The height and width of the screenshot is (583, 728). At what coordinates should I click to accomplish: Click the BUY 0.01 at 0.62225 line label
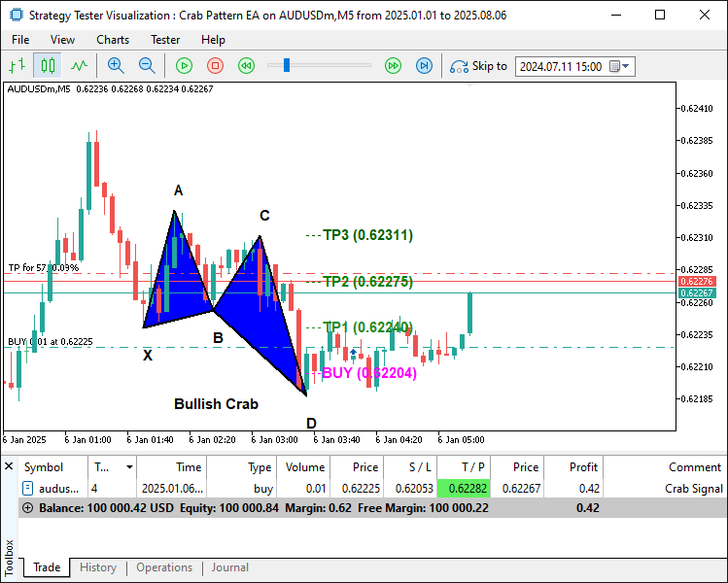coord(51,342)
